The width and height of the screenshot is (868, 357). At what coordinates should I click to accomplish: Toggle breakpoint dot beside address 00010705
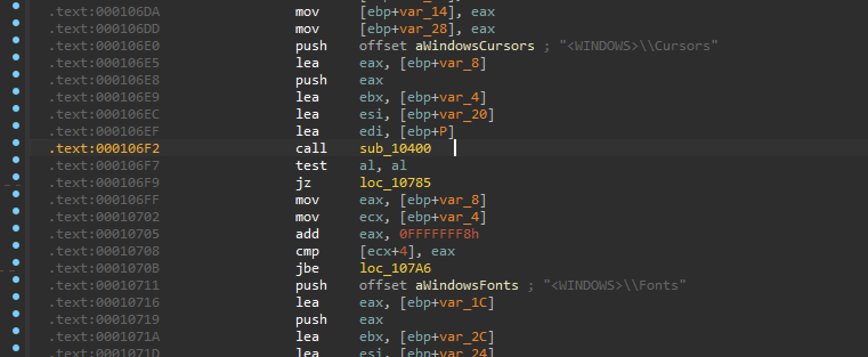tap(16, 228)
